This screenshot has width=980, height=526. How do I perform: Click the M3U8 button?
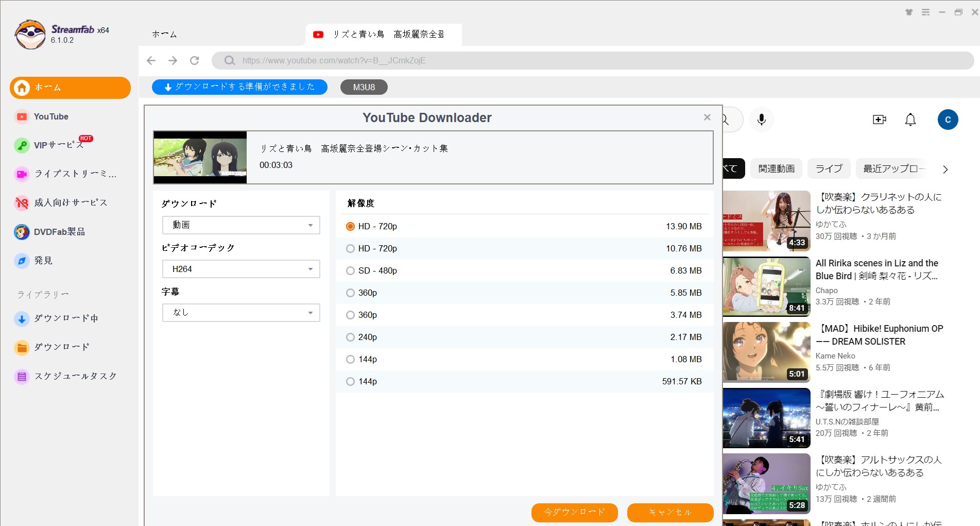[364, 87]
